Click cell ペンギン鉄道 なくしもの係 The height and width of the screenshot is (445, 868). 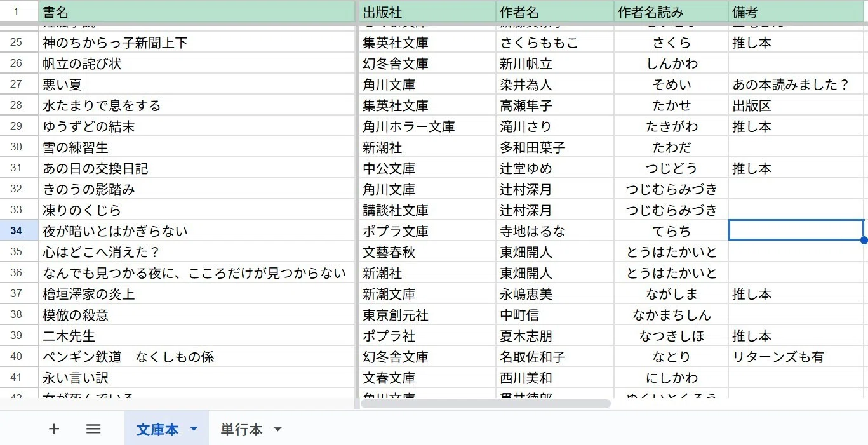(197, 357)
